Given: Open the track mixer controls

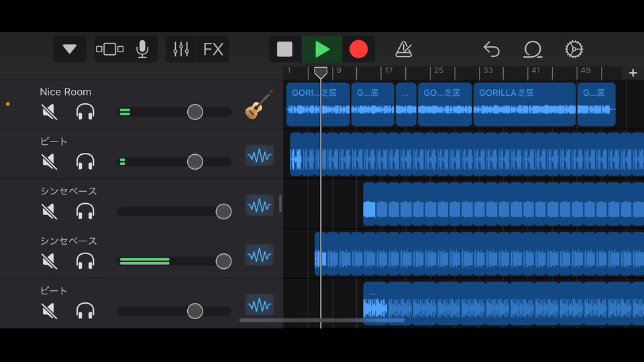Looking at the screenshot, I should click(181, 50).
